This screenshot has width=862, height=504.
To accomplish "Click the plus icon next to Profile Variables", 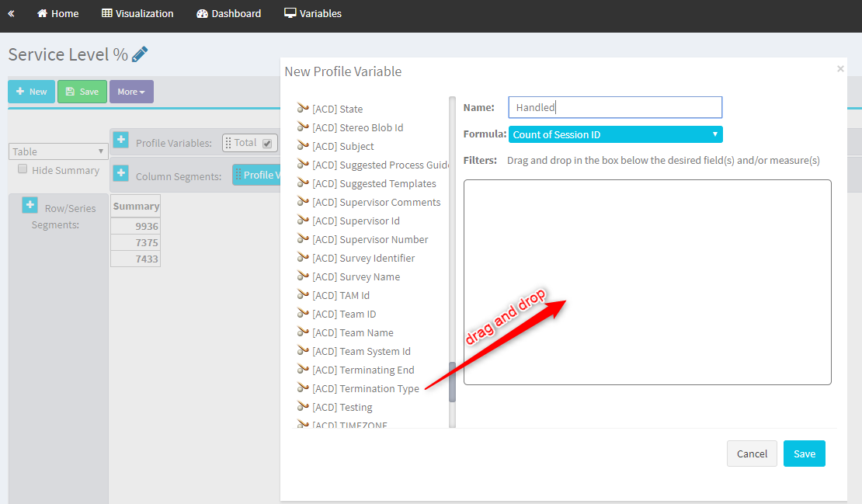I will [121, 140].
